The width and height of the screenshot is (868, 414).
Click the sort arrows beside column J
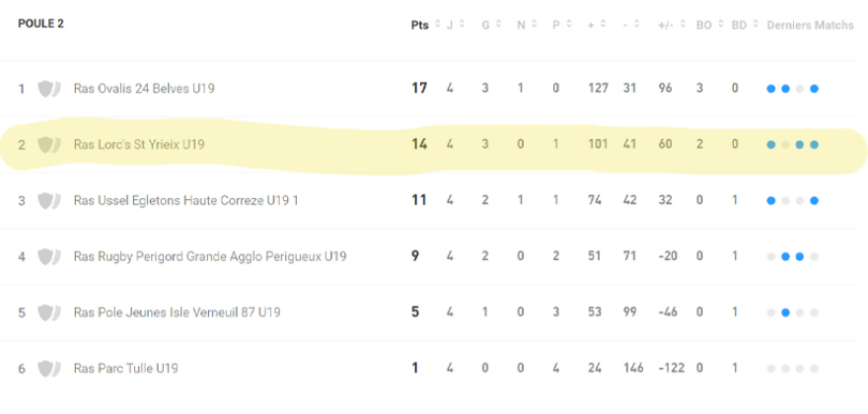click(x=461, y=25)
